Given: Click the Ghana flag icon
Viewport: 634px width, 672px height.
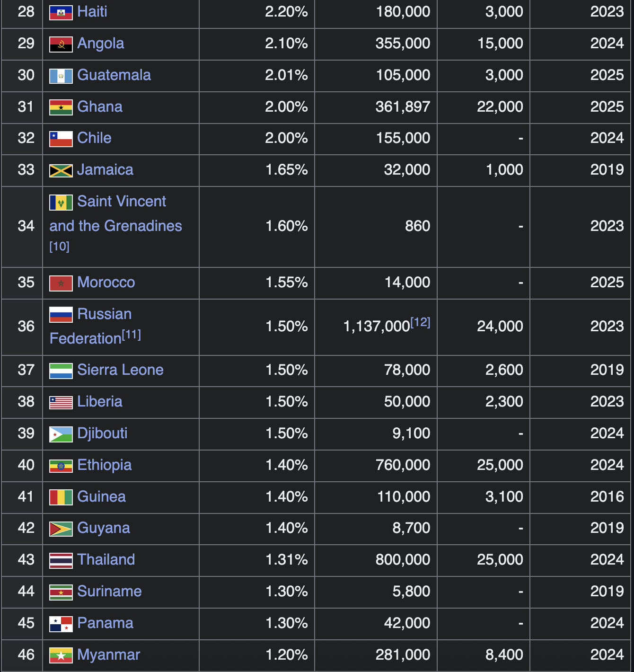Looking at the screenshot, I should pyautogui.click(x=61, y=107).
